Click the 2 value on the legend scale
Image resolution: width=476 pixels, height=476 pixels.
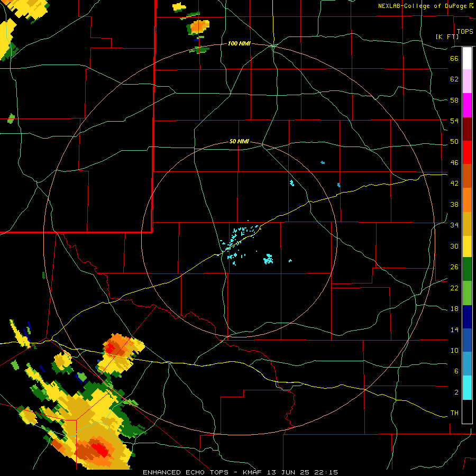point(456,392)
